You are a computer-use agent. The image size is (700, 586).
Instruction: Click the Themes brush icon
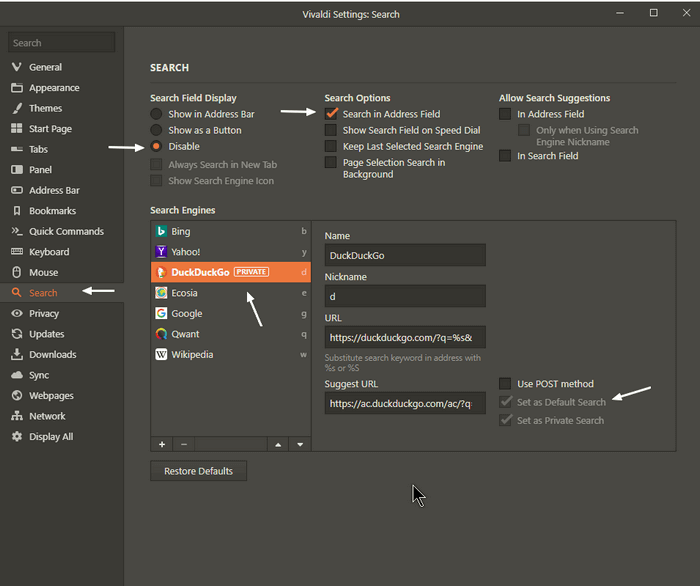point(17,108)
